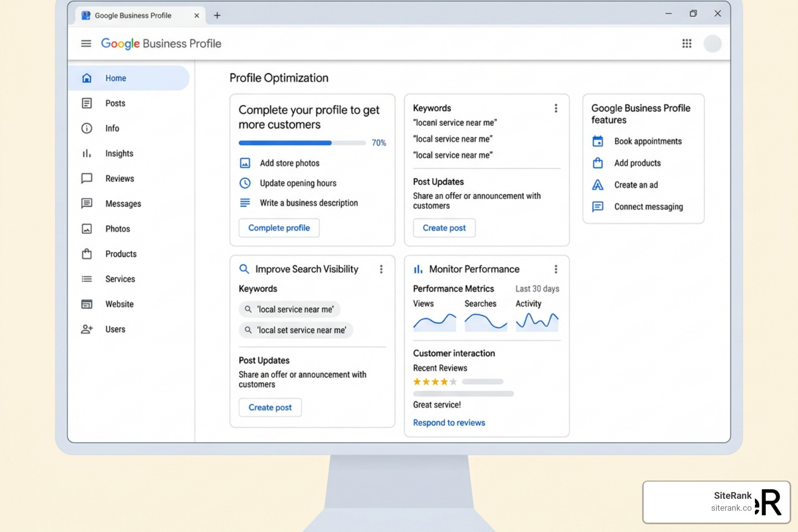Viewport: 798px width, 532px height.
Task: Open Improve Search Visibility three-dot menu
Action: pos(381,269)
